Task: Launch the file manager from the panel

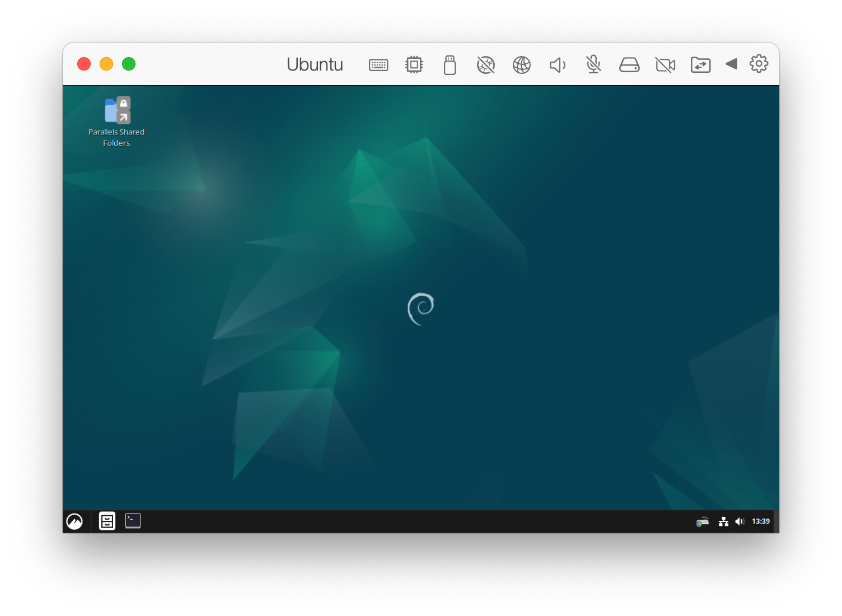Action: coord(107,521)
